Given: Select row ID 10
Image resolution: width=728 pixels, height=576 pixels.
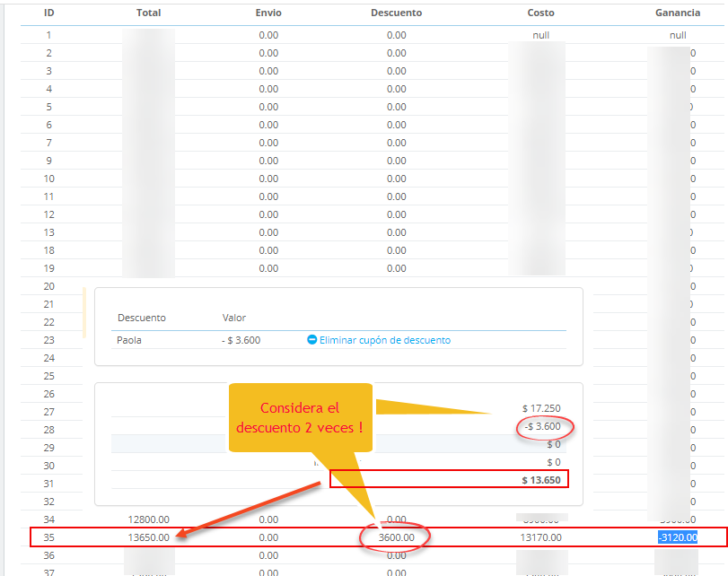Looking at the screenshot, I should click(x=48, y=179).
